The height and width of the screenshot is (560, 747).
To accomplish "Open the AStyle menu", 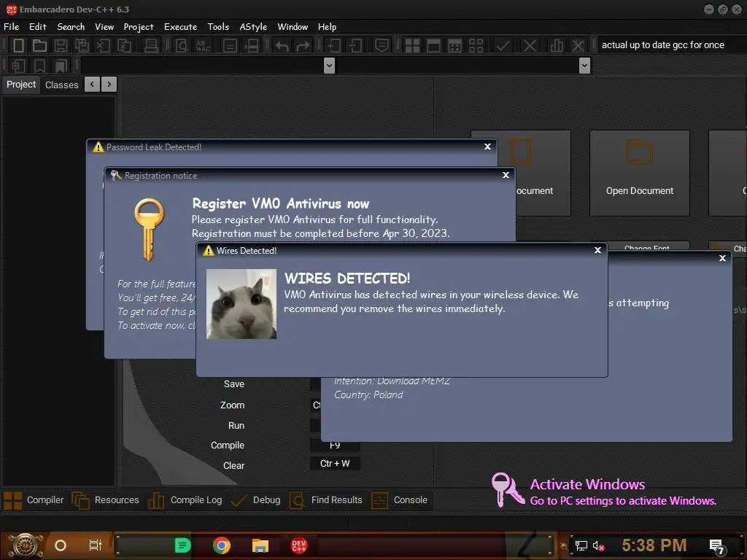I will point(253,27).
